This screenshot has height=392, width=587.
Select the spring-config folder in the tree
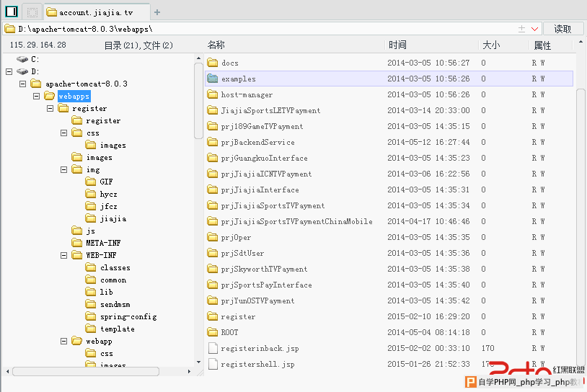click(128, 316)
